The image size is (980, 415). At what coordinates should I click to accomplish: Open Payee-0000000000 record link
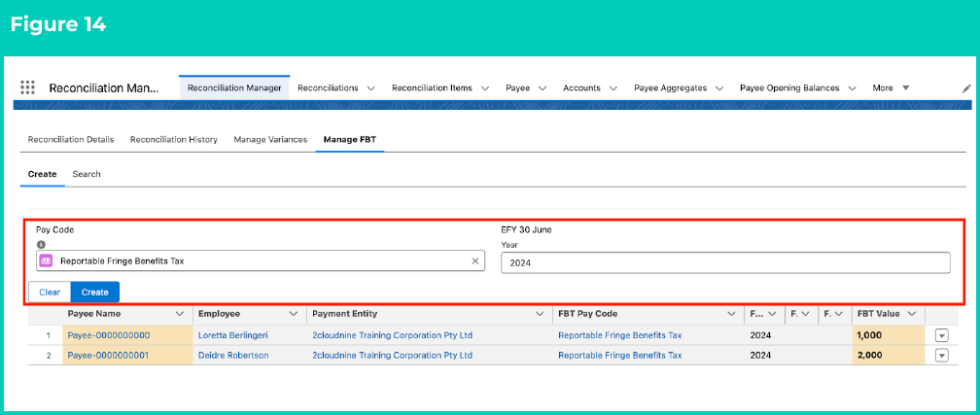coord(109,335)
